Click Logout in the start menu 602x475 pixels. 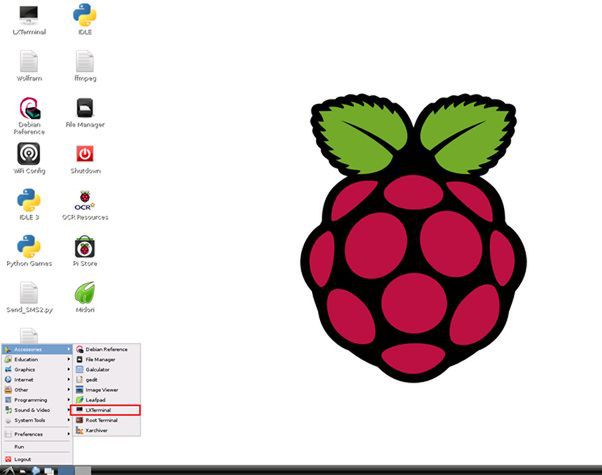coord(37,459)
